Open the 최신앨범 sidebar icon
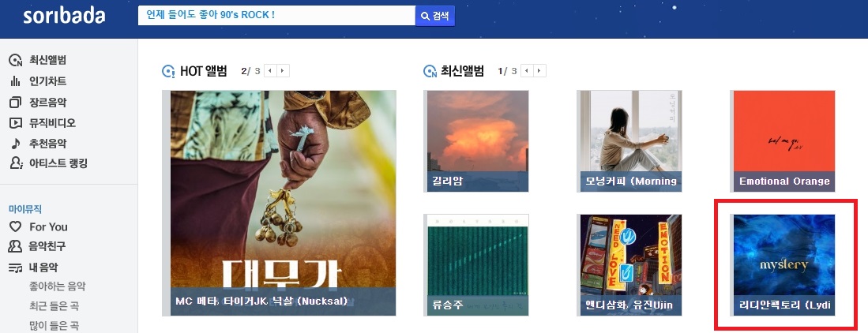 click(16, 60)
